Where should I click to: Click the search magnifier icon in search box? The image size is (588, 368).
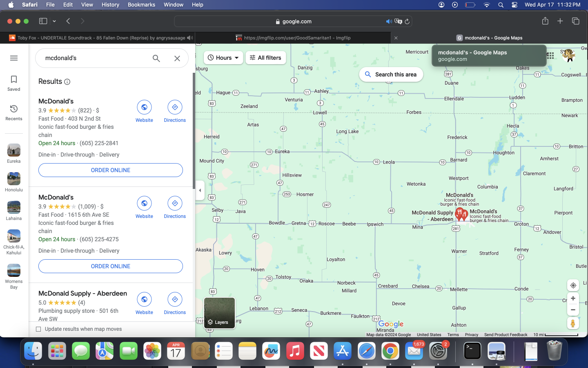(x=156, y=58)
